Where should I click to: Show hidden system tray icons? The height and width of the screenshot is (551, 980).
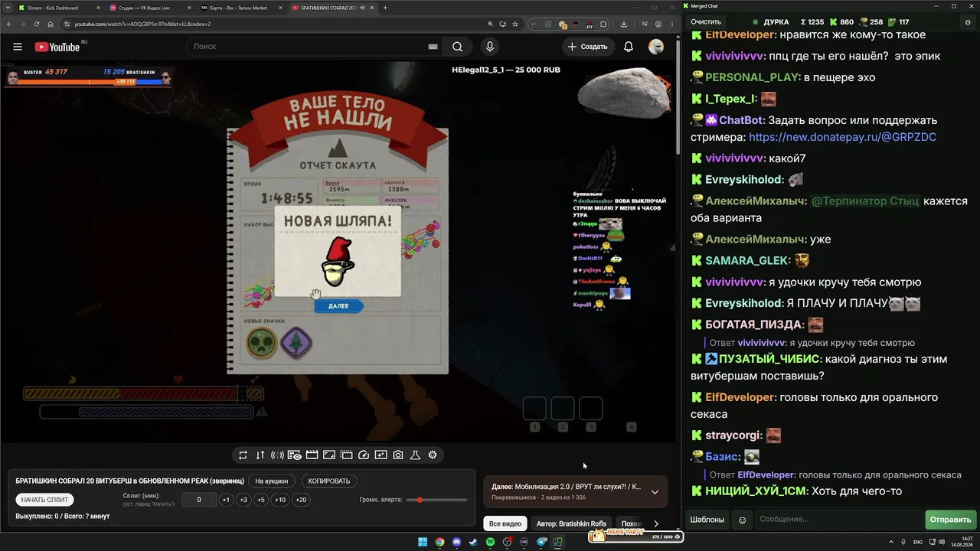(892, 543)
